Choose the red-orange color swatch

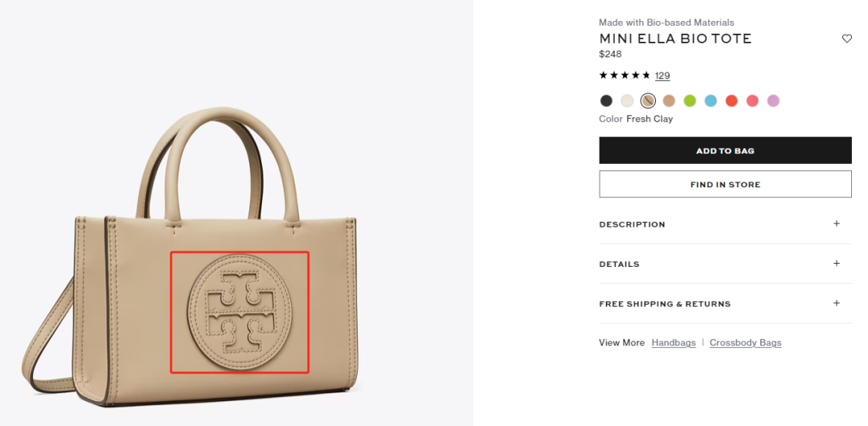[x=731, y=100]
